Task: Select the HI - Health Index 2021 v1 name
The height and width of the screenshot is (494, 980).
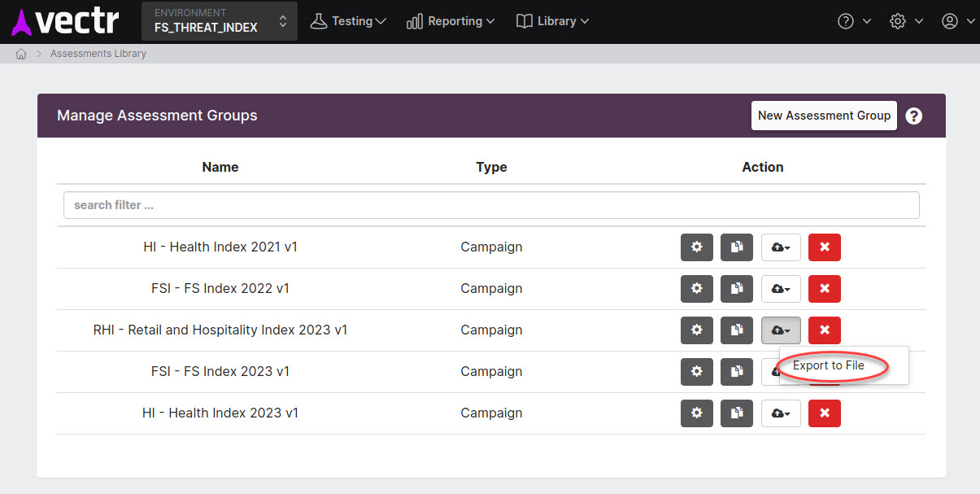Action: tap(220, 247)
